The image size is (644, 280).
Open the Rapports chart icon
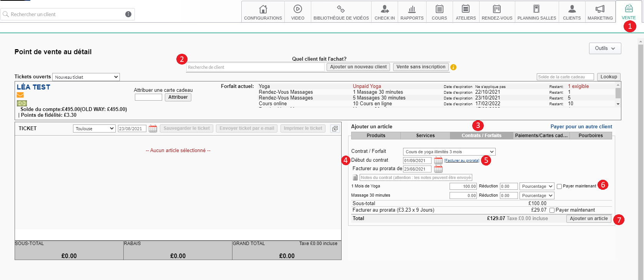[412, 9]
